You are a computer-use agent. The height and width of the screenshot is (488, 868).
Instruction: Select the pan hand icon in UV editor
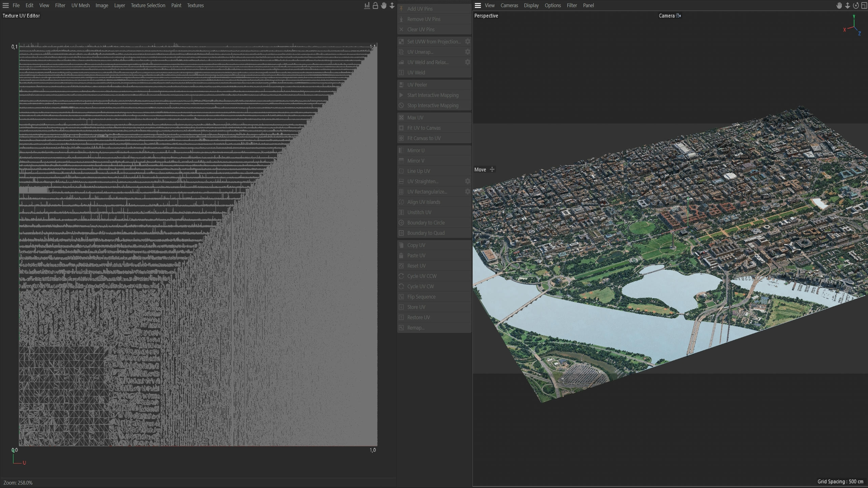click(383, 5)
